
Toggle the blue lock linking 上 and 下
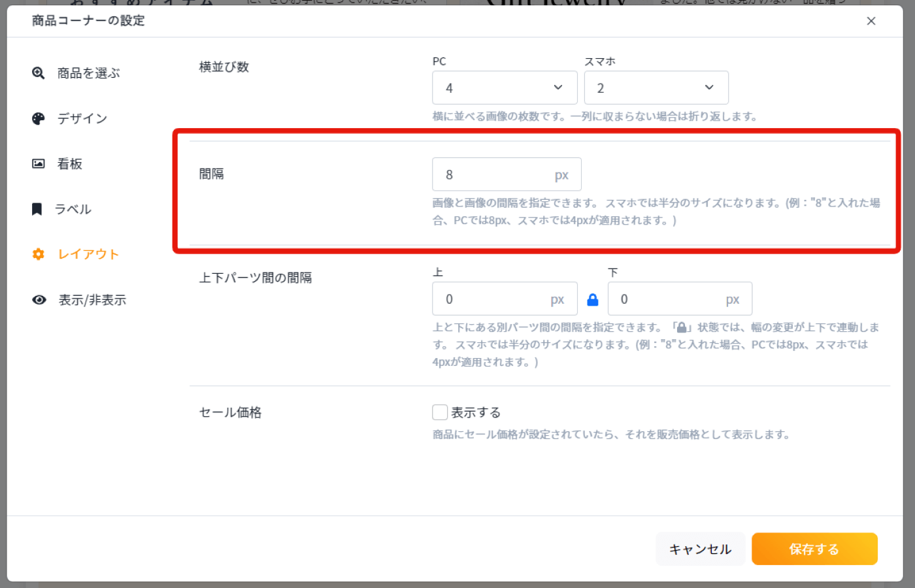pos(593,299)
